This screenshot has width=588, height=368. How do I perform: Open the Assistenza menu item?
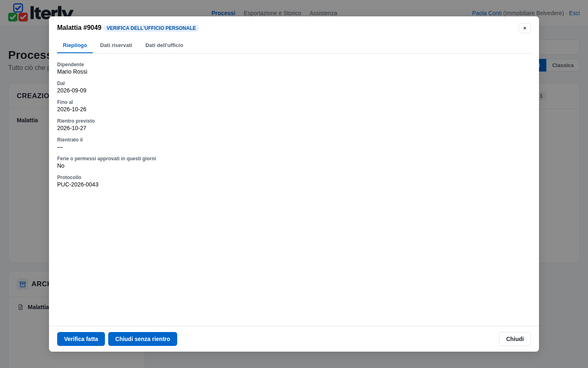click(323, 13)
